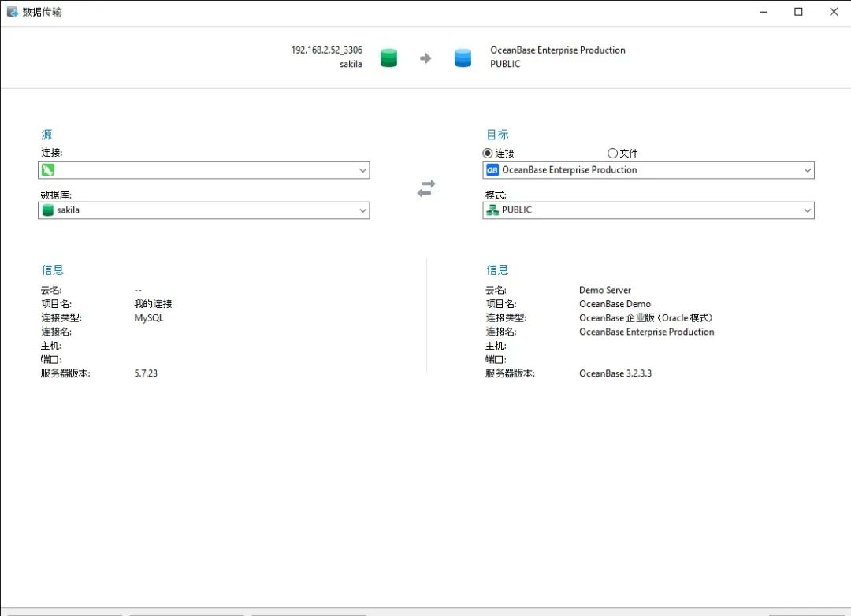This screenshot has height=616, width=851.
Task: Click the 数据传输 window title icon
Action: [x=12, y=11]
